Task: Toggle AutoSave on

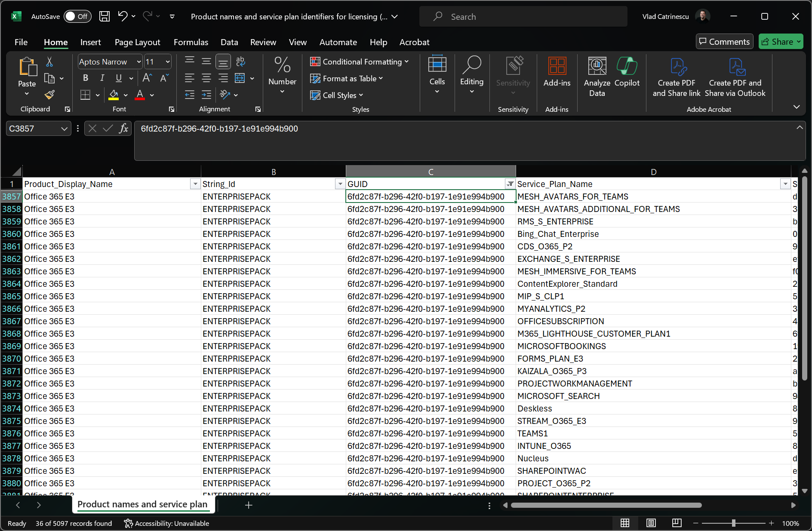Action: 77,16
